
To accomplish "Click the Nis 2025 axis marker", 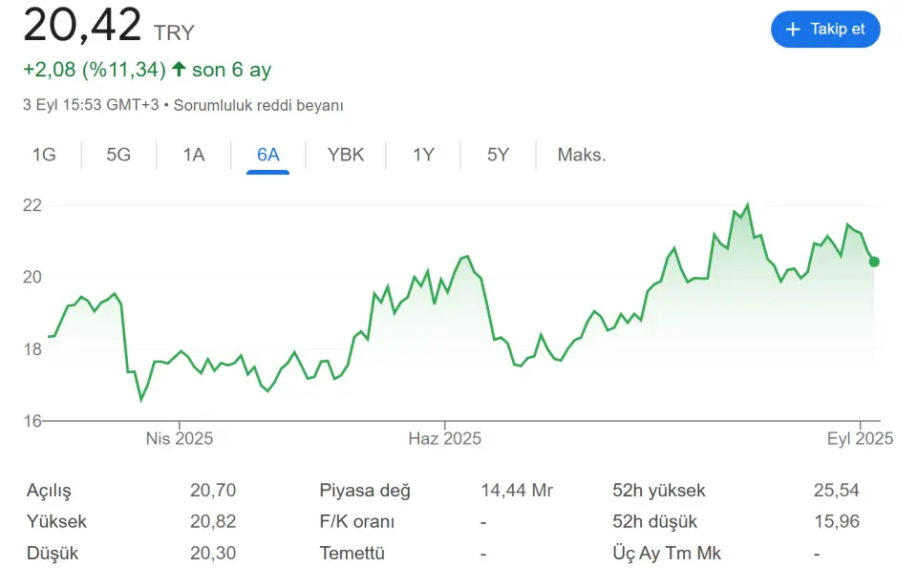I will [x=179, y=438].
